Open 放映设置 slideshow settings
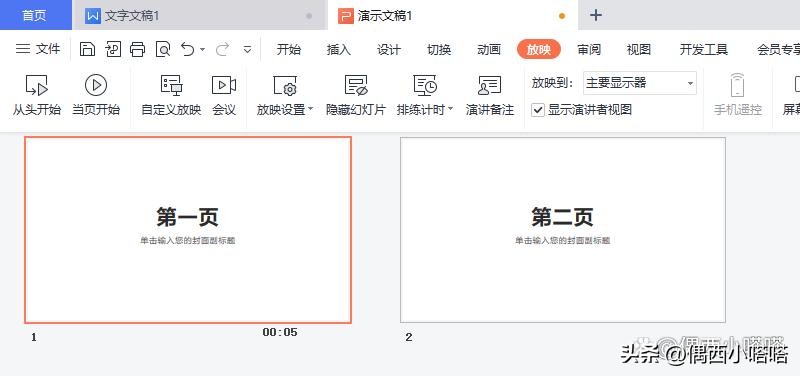Viewport: 800px width, 376px height. [285, 95]
